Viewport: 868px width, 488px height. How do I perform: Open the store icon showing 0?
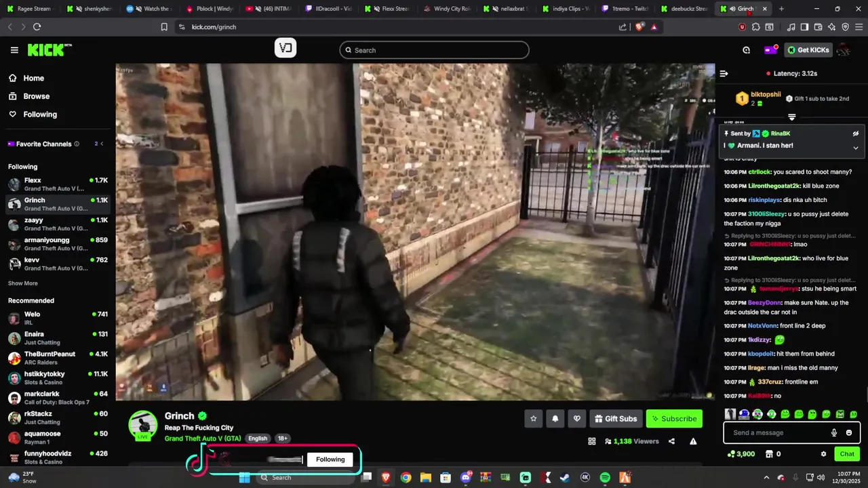pos(773,454)
